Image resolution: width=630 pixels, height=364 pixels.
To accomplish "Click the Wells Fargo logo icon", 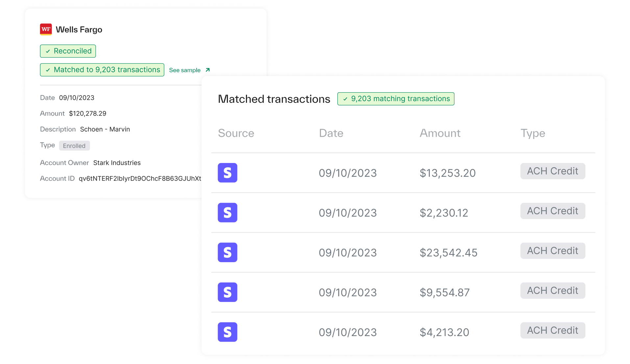I will coord(46,29).
